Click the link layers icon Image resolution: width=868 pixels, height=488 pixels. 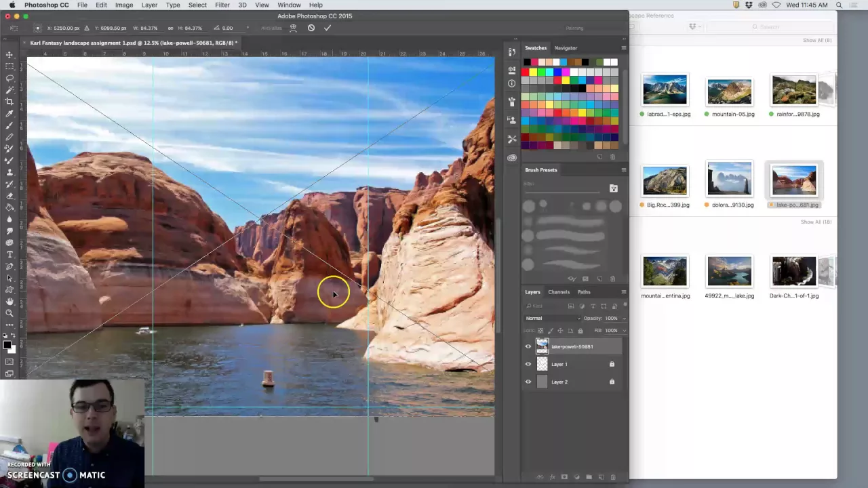540,477
